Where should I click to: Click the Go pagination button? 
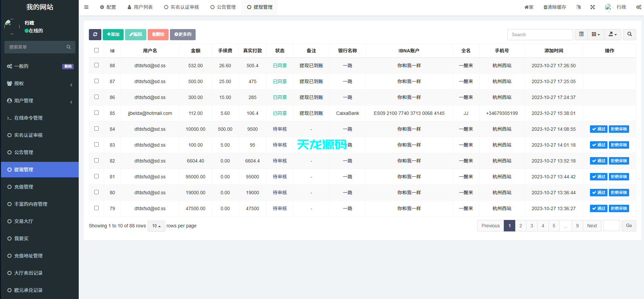click(x=629, y=226)
